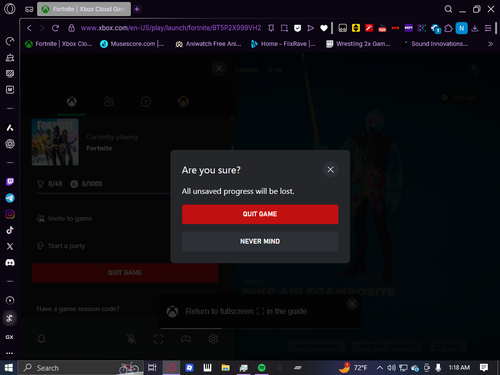Open the Windows Start menu
Image resolution: width=500 pixels, height=375 pixels.
pyautogui.click(x=9, y=368)
